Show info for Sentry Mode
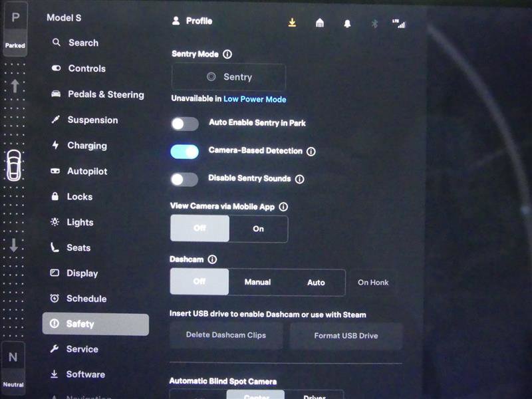 (x=227, y=55)
